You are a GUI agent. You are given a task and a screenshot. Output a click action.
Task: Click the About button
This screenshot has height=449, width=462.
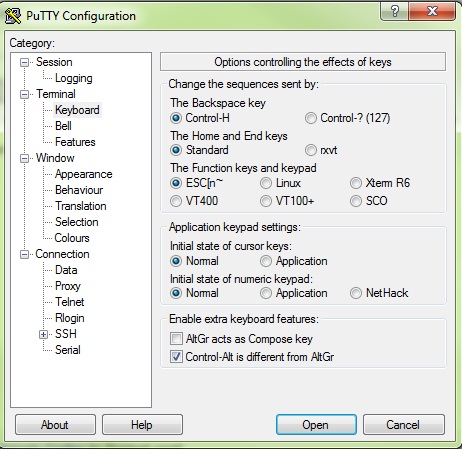55,425
